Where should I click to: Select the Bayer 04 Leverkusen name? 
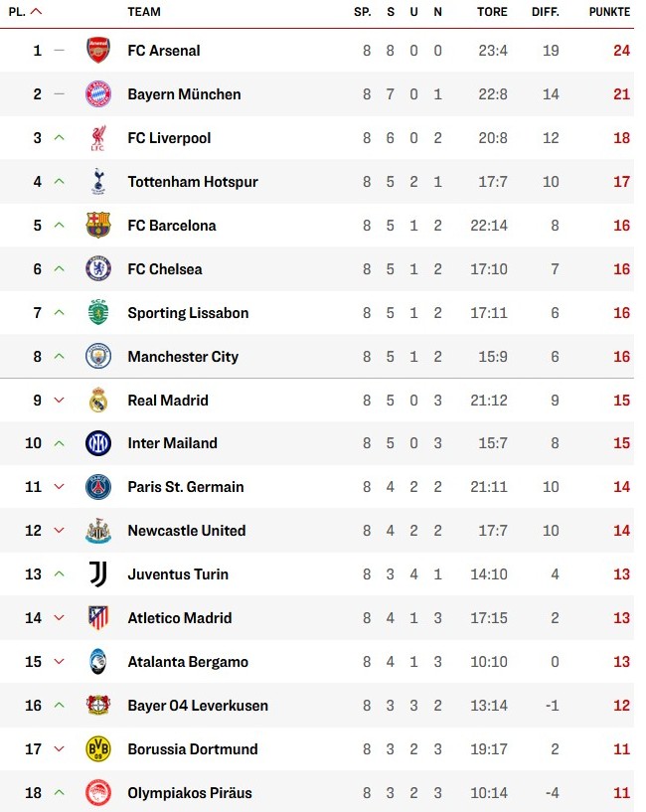(198, 706)
